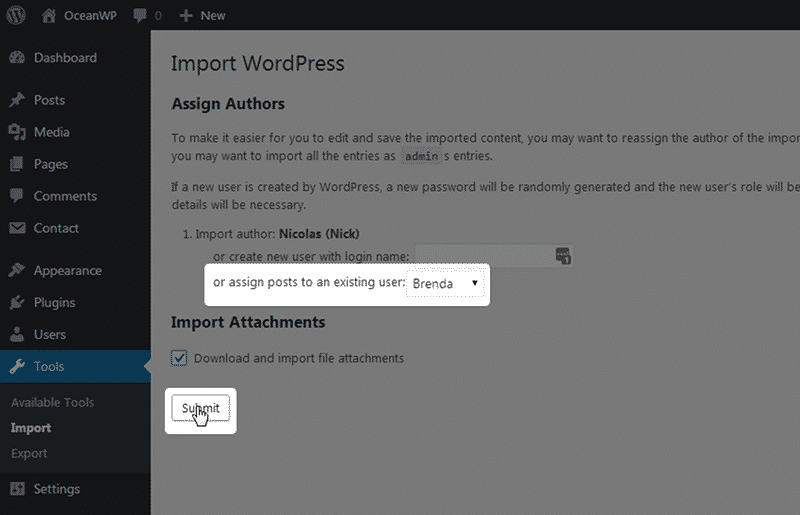
Task: Click the Assign Authors heading
Action: (x=228, y=104)
